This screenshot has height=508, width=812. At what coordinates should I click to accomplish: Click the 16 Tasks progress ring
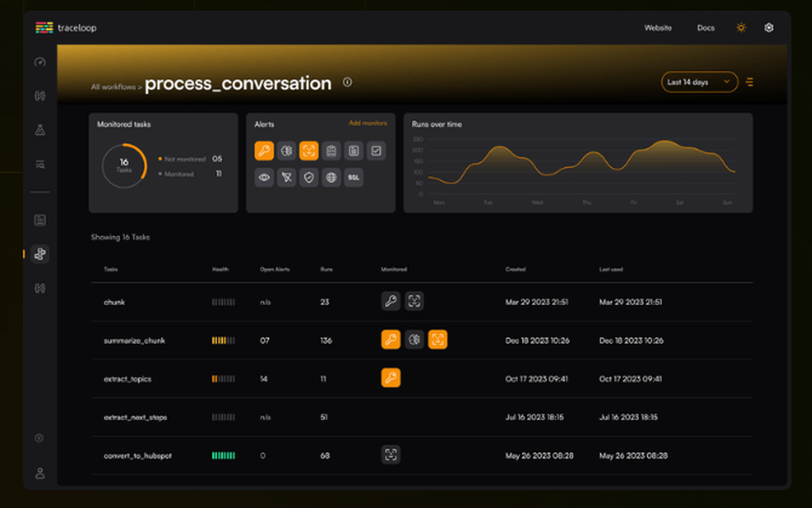point(124,166)
